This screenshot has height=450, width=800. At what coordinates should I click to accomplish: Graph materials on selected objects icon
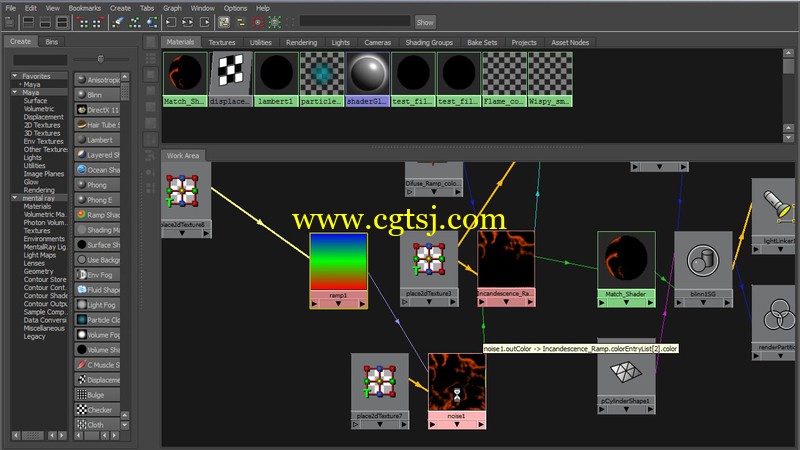[152, 22]
